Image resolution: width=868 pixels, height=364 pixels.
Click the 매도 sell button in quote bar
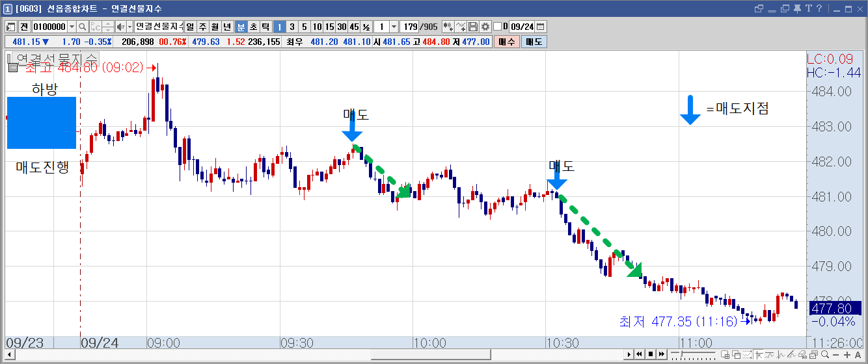pos(534,42)
